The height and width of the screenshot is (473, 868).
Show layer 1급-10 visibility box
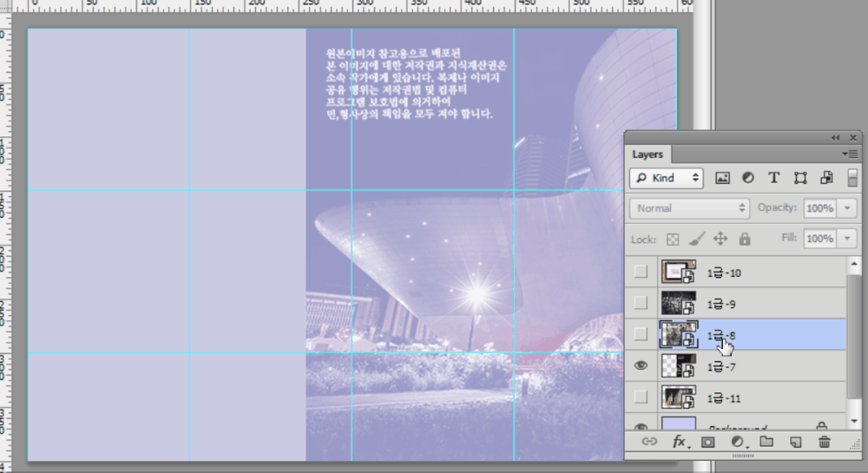pyautogui.click(x=641, y=272)
